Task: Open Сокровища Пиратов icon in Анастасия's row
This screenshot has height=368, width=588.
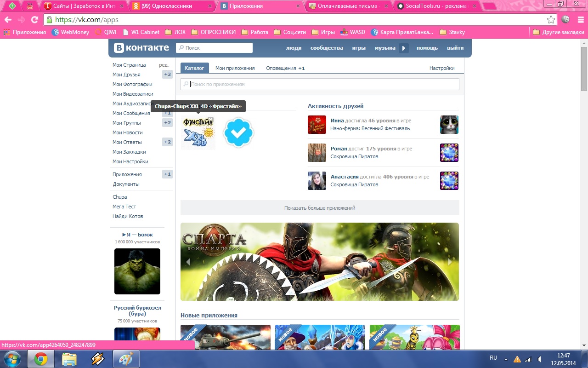Action: point(449,181)
